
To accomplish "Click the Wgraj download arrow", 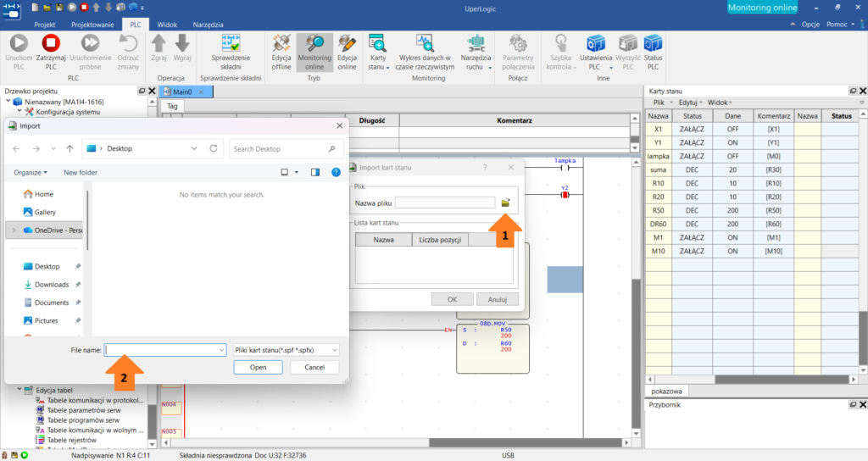I will 182,43.
